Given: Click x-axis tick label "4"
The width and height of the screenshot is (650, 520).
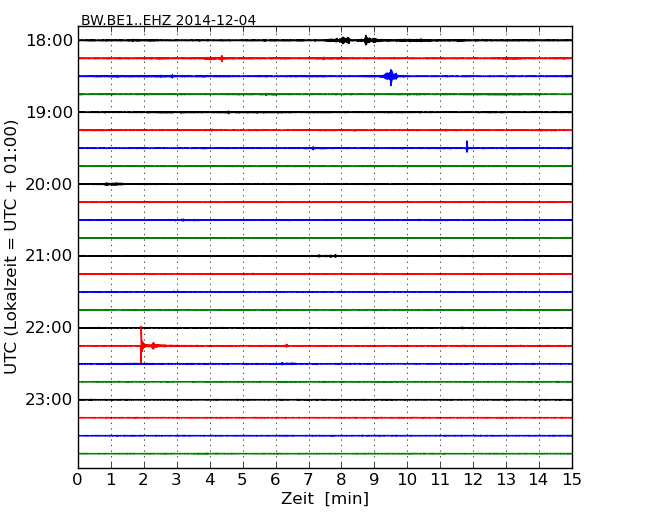Looking at the screenshot, I should 210,479.
